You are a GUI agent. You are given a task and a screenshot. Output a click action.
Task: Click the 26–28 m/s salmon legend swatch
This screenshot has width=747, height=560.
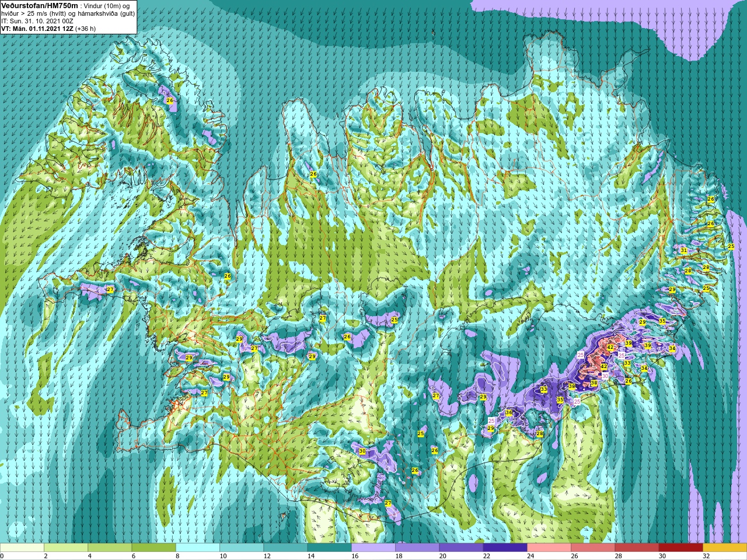tap(593, 548)
